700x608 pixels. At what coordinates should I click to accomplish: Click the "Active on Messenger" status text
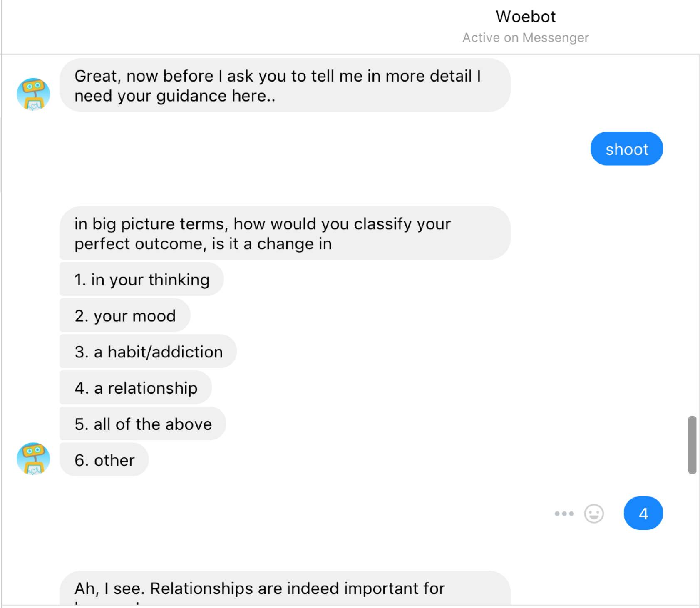525,38
